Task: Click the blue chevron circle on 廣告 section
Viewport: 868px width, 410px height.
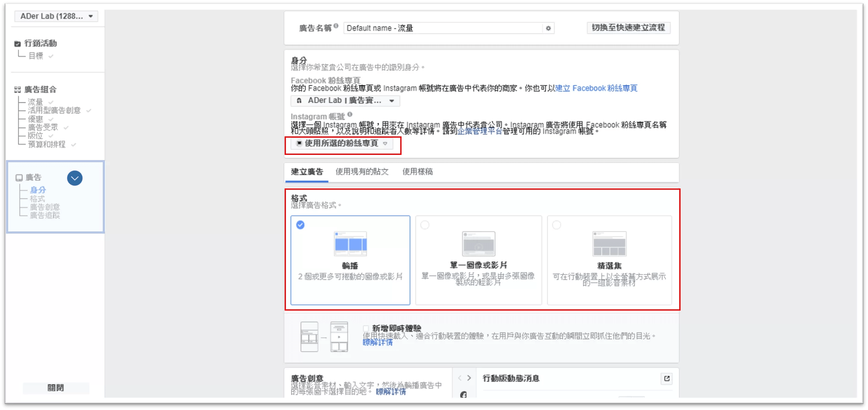Action: pyautogui.click(x=75, y=178)
